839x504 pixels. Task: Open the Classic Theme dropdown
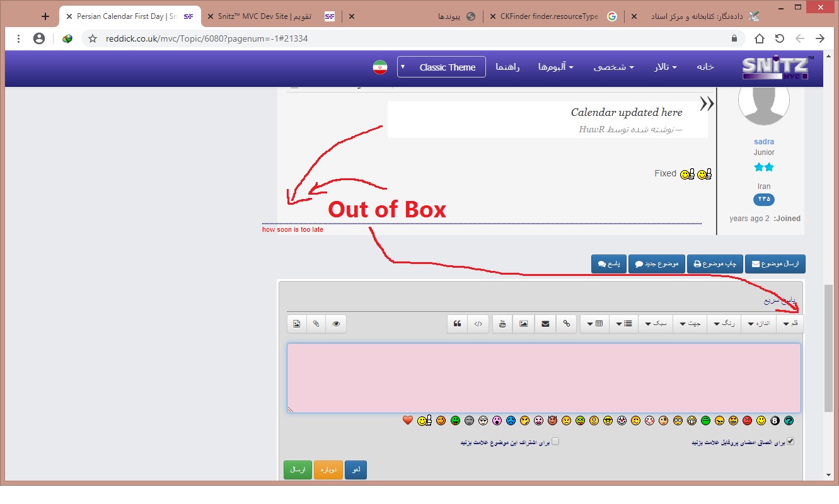[441, 67]
